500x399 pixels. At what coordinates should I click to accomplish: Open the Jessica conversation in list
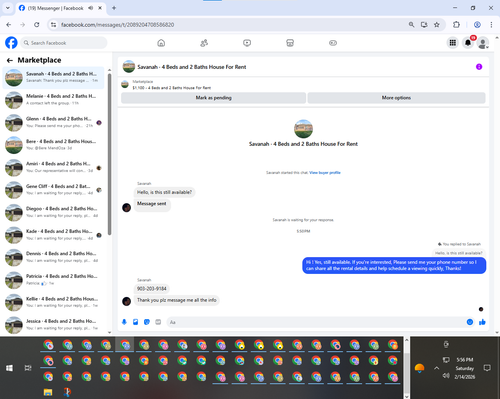click(x=53, y=325)
